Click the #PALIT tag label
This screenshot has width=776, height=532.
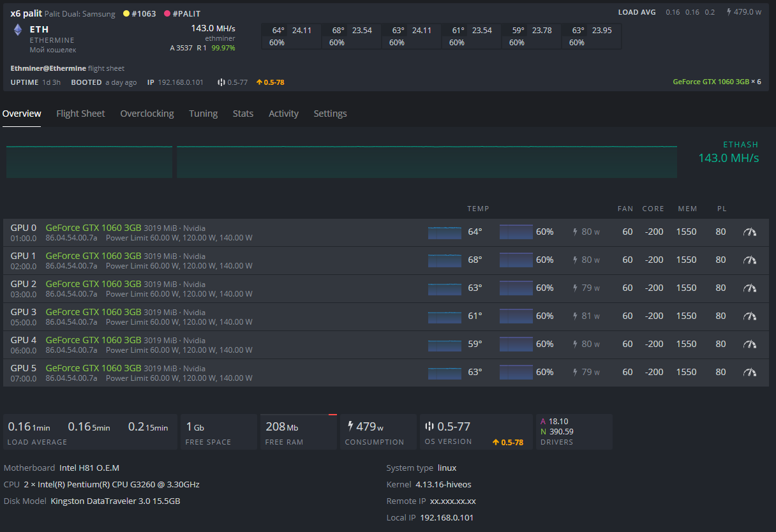(186, 13)
